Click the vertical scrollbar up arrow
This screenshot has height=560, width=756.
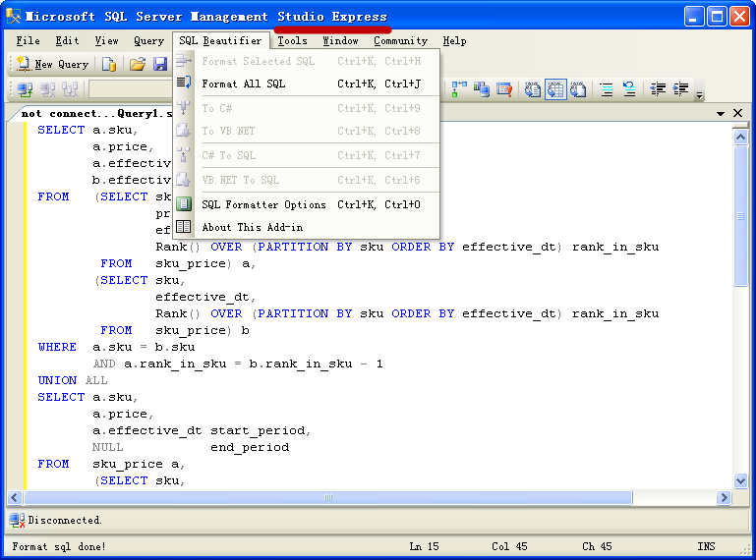740,137
